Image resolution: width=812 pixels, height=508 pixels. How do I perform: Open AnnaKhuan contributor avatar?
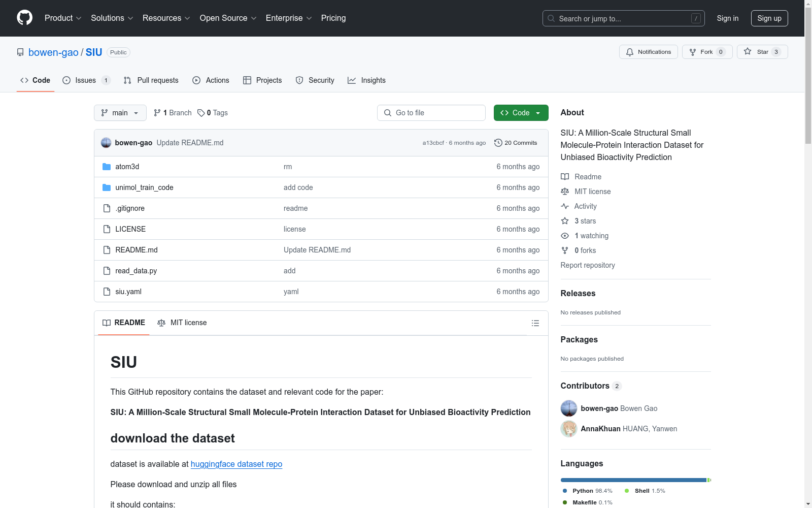(x=569, y=429)
